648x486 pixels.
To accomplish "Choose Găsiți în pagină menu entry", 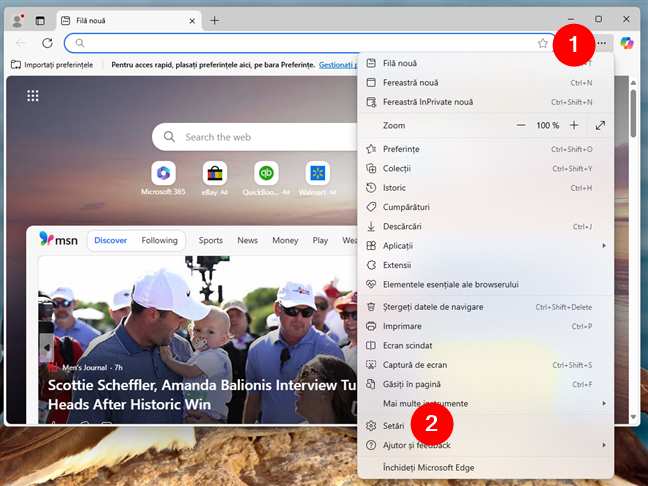I will 485,384.
